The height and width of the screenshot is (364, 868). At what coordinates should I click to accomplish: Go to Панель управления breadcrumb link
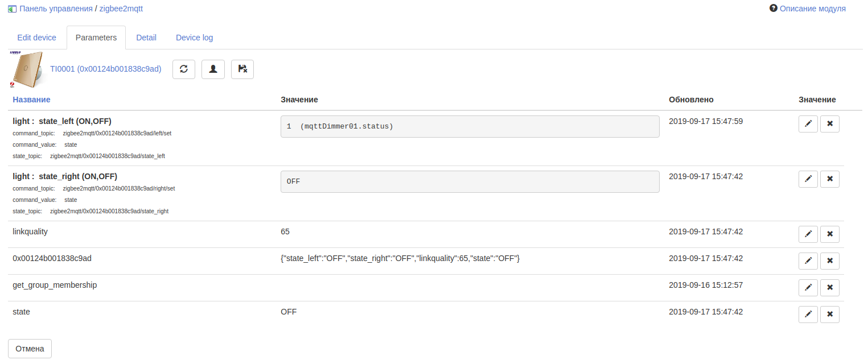coord(56,9)
